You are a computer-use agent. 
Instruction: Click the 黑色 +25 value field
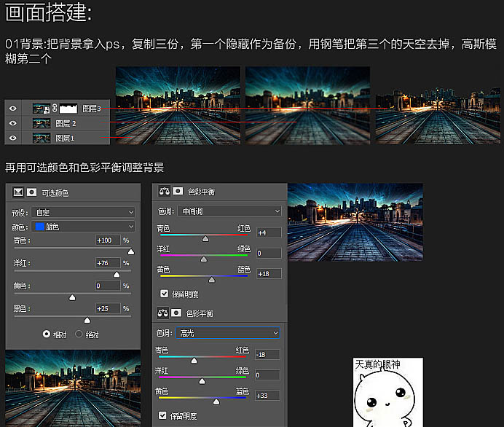click(x=108, y=308)
